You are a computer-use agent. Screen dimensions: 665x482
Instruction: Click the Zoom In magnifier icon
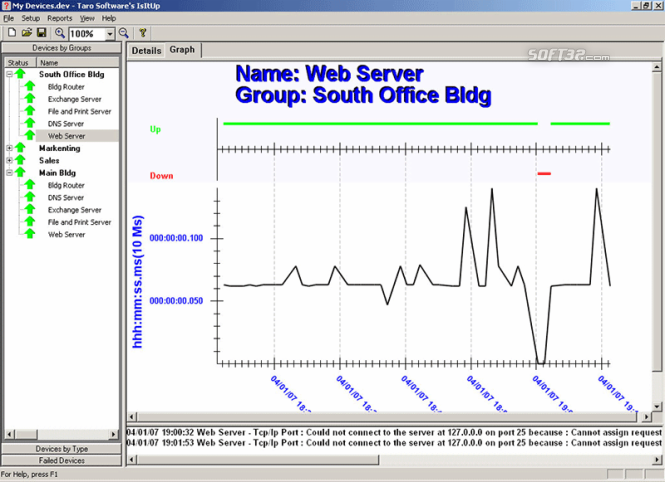[x=60, y=33]
